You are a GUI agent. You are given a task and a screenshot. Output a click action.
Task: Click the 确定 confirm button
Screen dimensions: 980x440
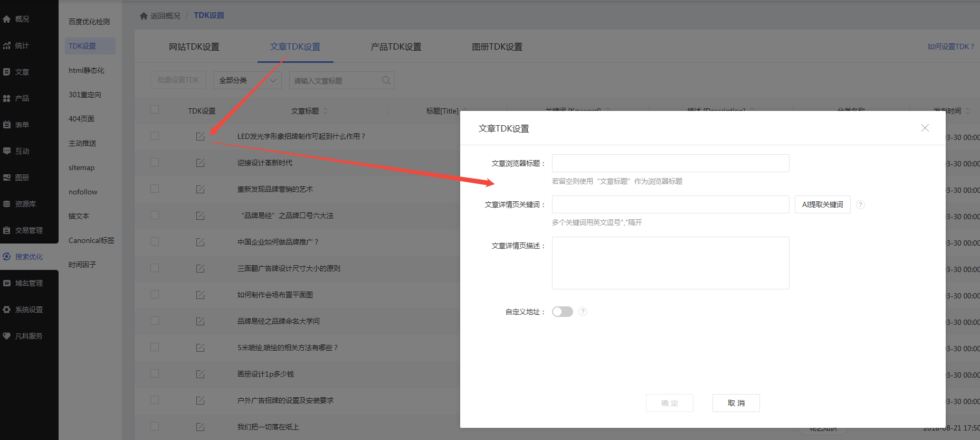670,403
